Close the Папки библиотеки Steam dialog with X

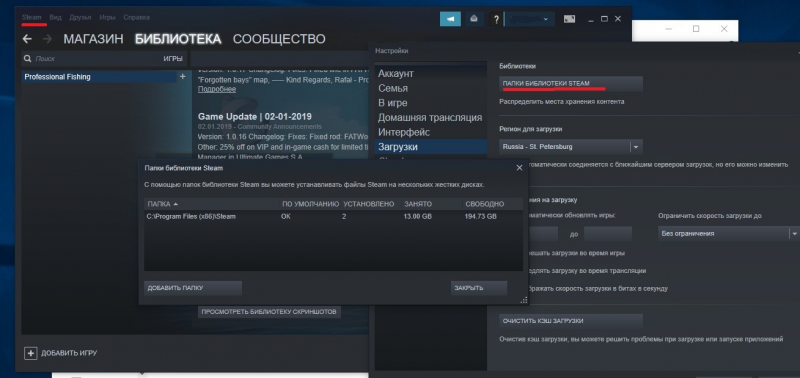[519, 168]
